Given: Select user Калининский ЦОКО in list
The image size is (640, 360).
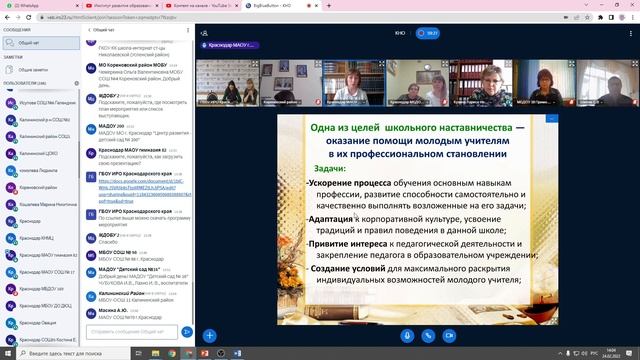Looking at the screenshot, I should pyautogui.click(x=41, y=153).
